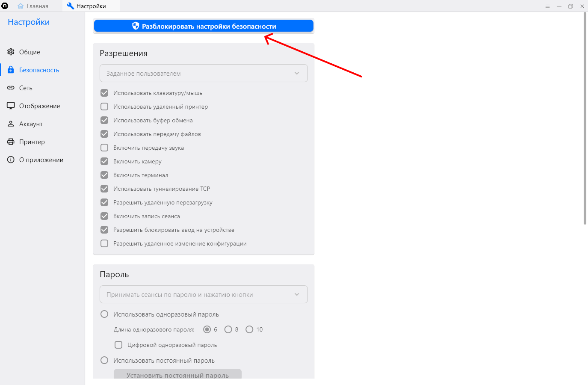Image resolution: width=588 pixels, height=385 pixels.
Task: Uncheck 'Включить камеру' checkbox
Action: coord(104,161)
